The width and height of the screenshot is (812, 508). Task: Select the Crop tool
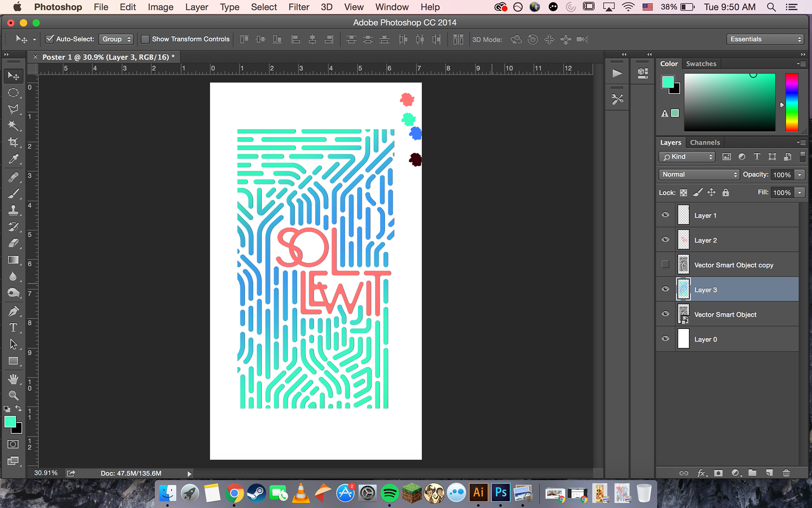[x=14, y=142]
